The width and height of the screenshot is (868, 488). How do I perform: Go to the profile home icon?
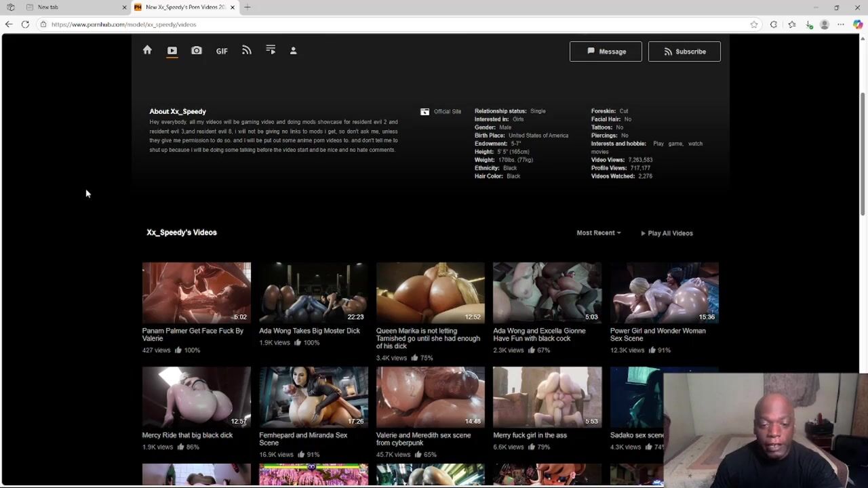[147, 50]
